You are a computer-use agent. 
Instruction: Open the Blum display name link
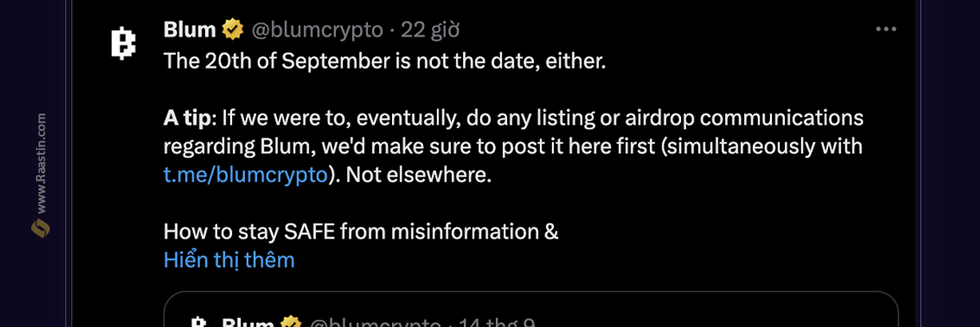(x=189, y=30)
